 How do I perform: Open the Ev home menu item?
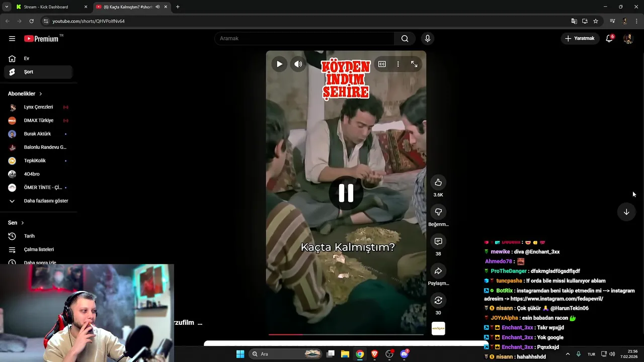pyautogui.click(x=38, y=58)
